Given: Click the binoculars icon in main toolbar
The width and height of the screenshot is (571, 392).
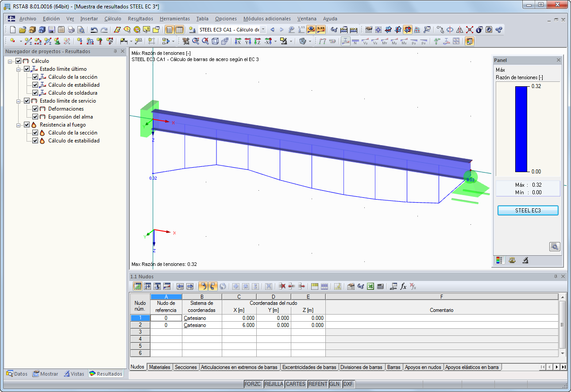Looking at the screenshot, I should 334,30.
